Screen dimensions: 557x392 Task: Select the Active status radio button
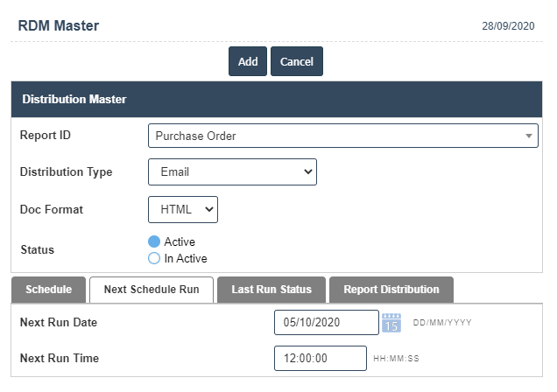154,241
